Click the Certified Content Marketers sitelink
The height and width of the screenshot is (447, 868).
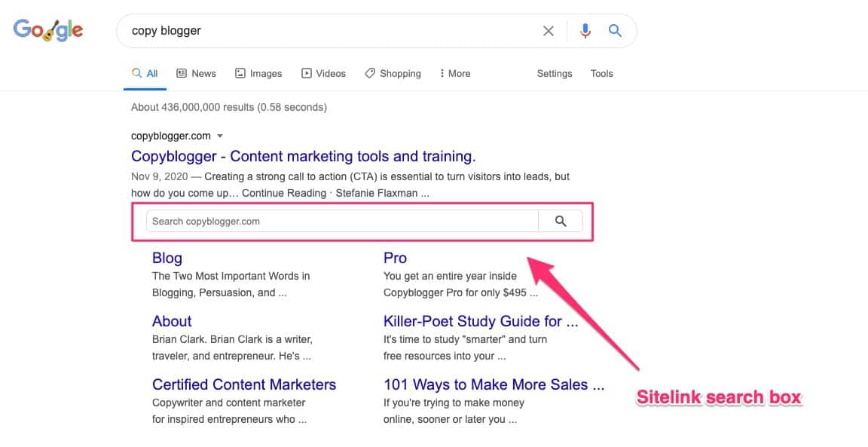point(244,384)
